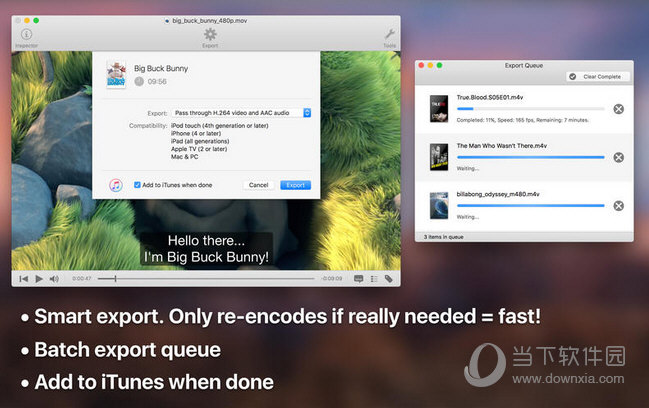Click the blue Export button
The width and height of the screenshot is (649, 408).
point(296,185)
